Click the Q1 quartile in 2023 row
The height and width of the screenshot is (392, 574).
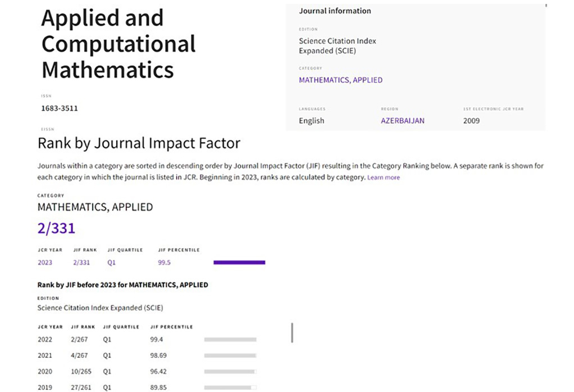click(111, 262)
